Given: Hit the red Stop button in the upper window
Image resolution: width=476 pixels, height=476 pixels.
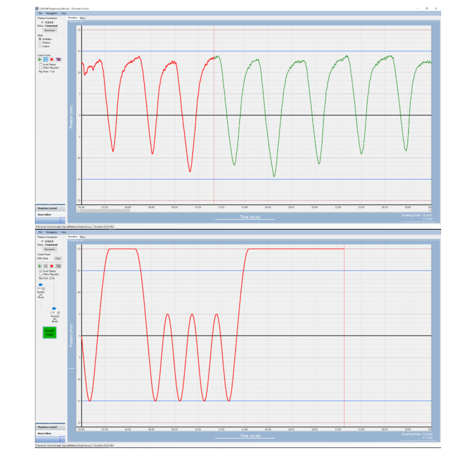Looking at the screenshot, I should point(51,60).
